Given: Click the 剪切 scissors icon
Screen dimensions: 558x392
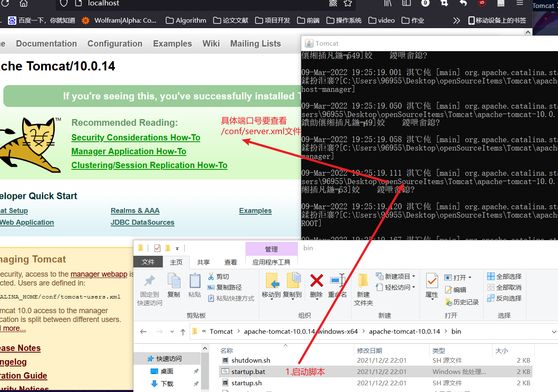Looking at the screenshot, I should point(211,276).
